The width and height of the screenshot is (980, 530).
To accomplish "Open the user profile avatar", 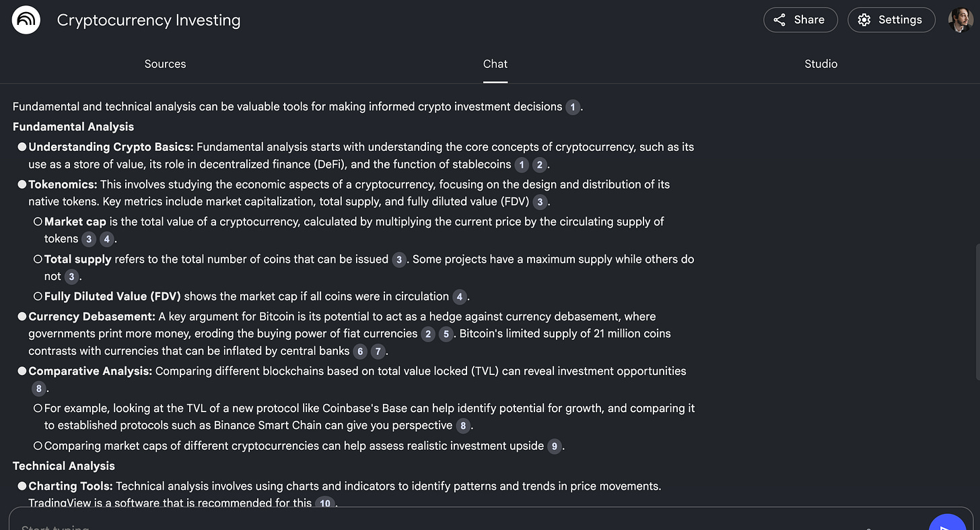I will 960,20.
